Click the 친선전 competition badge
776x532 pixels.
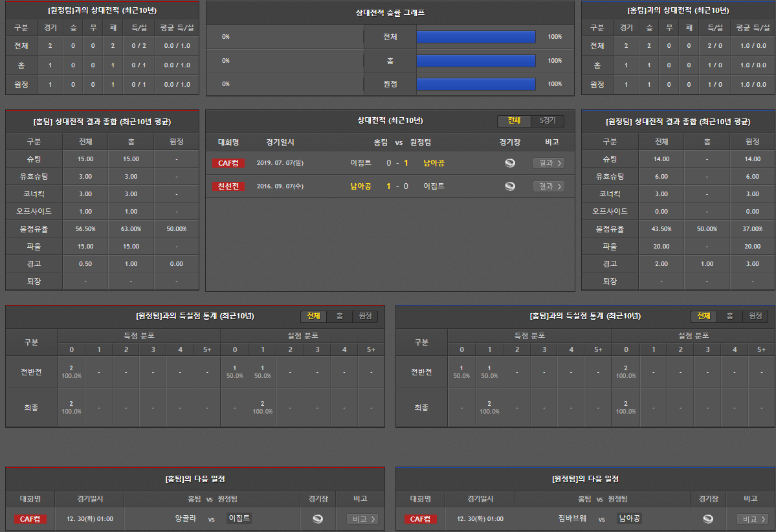(x=228, y=186)
